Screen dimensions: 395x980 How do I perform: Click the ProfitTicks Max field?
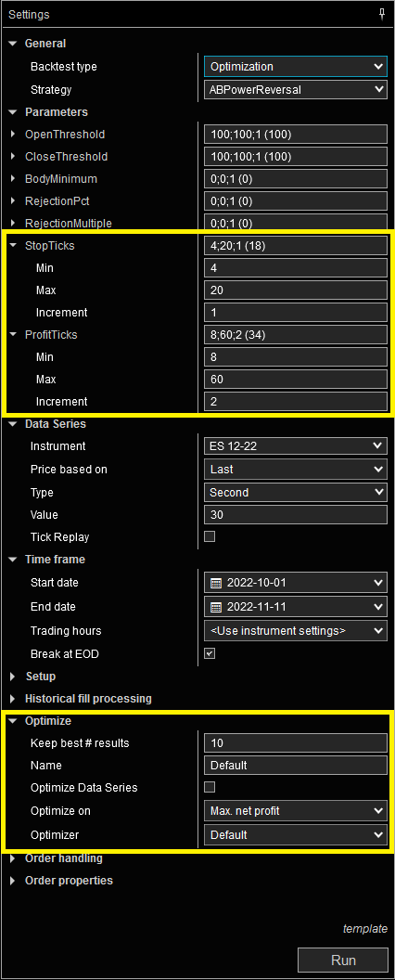click(x=296, y=380)
